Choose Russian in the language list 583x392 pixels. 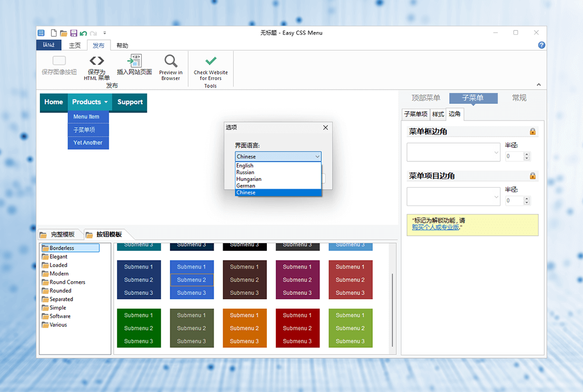coord(278,172)
